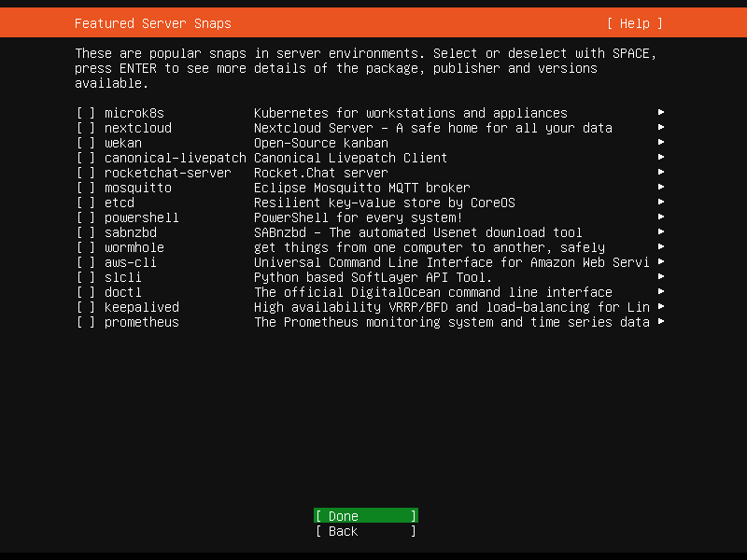Select the 'nextcloud' snap name
This screenshot has width=747, height=560.
[138, 128]
